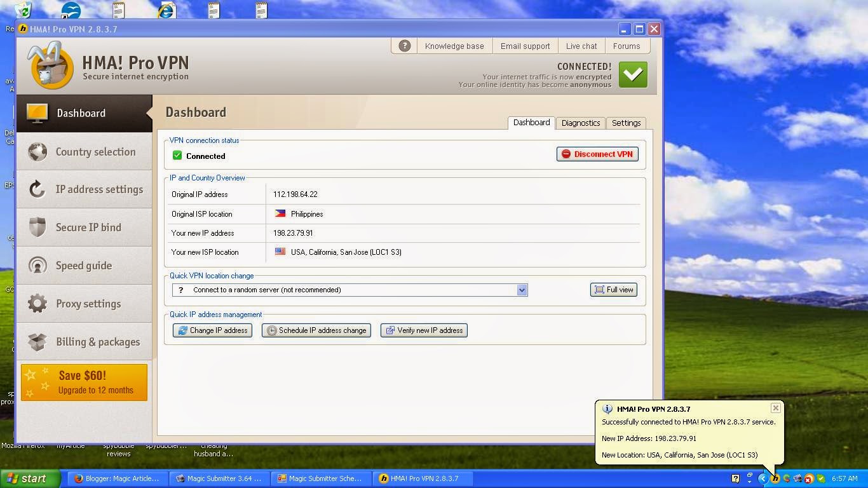Image resolution: width=868 pixels, height=488 pixels.
Task: Click the Dashboard page heading
Action: click(x=196, y=112)
